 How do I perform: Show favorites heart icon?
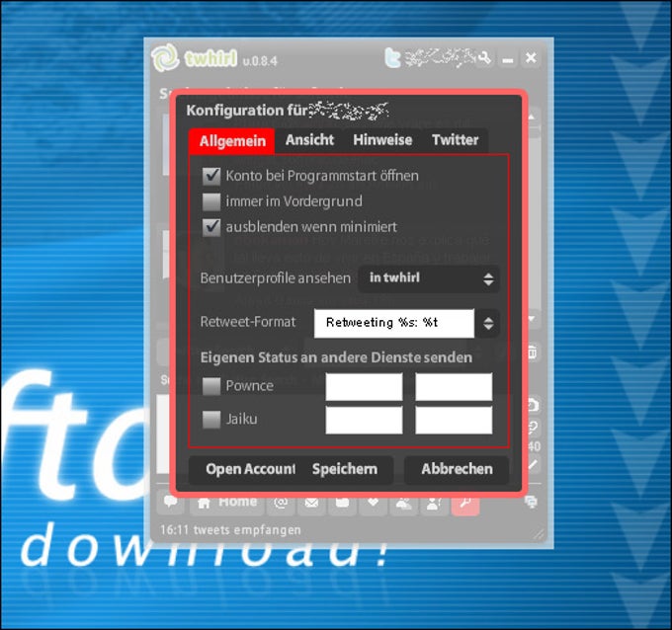[x=373, y=503]
